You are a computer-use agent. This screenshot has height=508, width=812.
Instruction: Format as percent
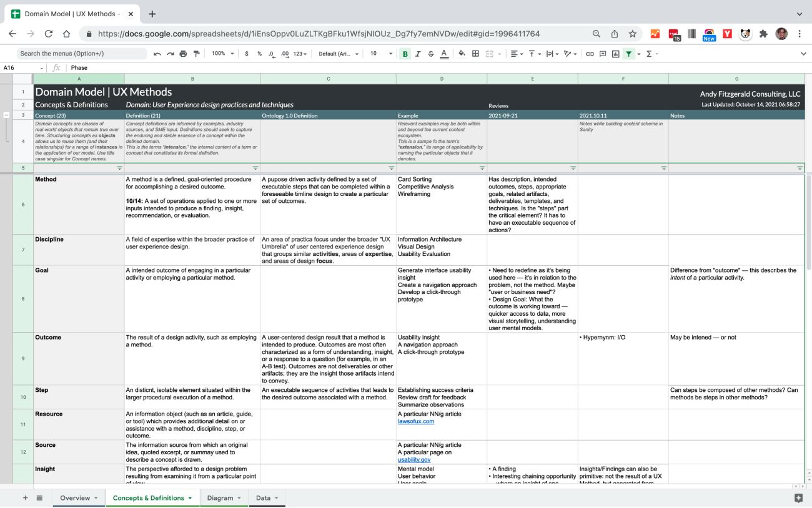(259, 54)
